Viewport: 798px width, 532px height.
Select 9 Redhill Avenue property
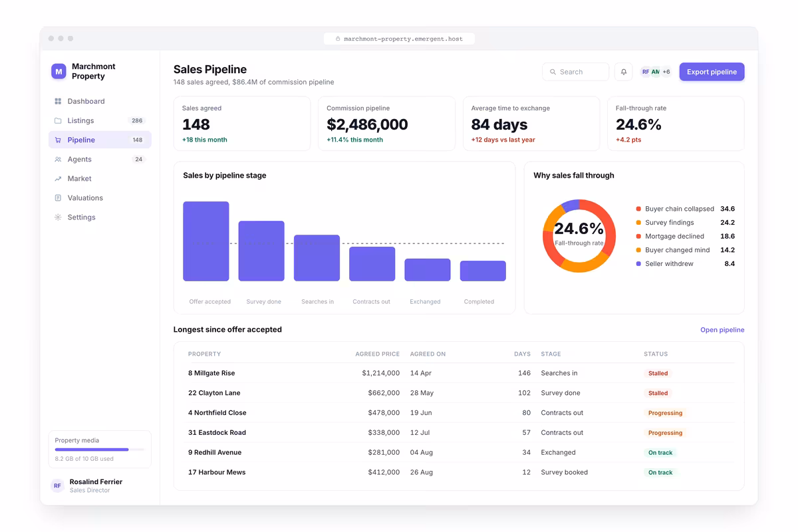point(215,452)
